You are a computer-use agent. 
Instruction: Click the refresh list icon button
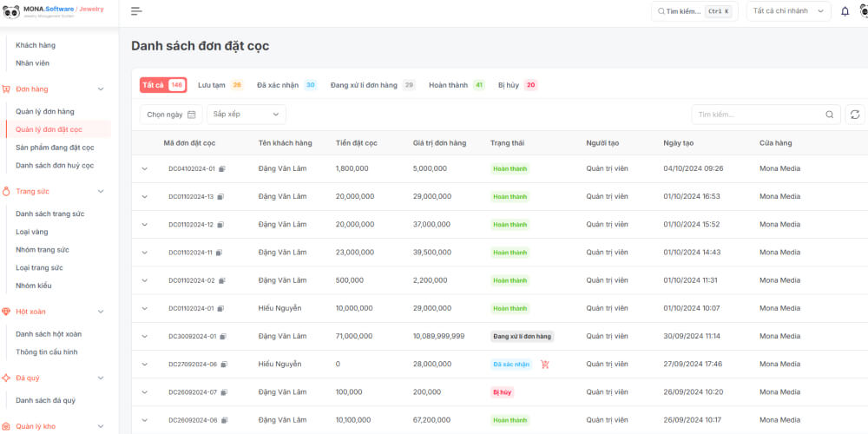(x=855, y=115)
